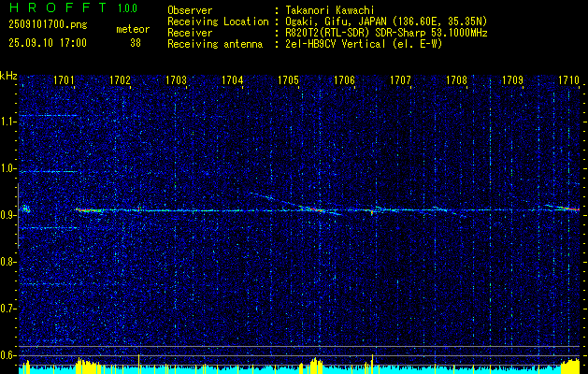
Task: Click time marker 1709
Action: [512, 79]
